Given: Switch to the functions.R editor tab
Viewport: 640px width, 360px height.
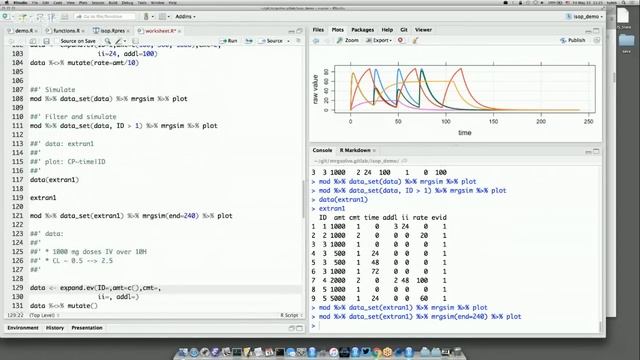Looking at the screenshot, I should (66, 31).
